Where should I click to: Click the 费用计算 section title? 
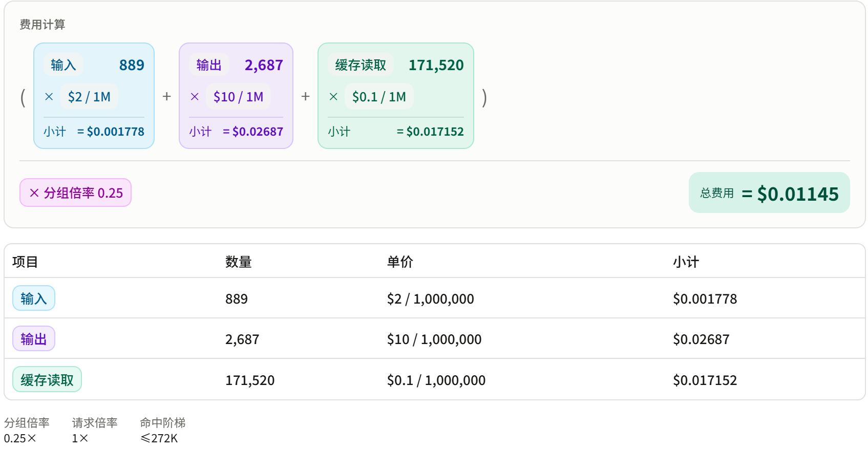pos(43,25)
